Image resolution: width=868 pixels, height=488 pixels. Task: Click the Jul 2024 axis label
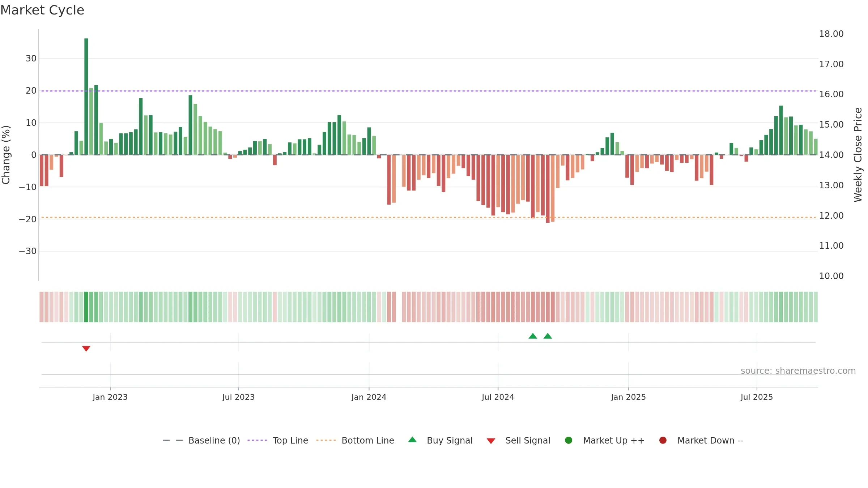pos(498,397)
